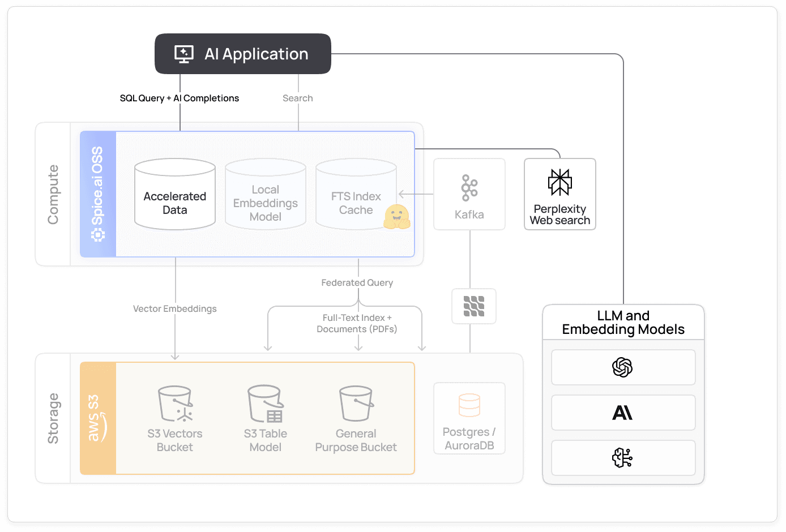Select the OpenAI model logo
This screenshot has width=786, height=532.
(623, 367)
